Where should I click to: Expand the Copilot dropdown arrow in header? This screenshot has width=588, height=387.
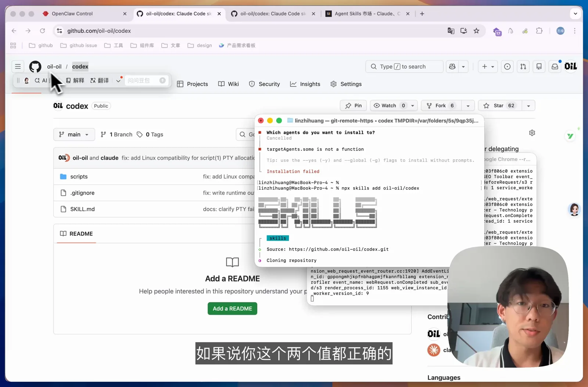coord(463,67)
